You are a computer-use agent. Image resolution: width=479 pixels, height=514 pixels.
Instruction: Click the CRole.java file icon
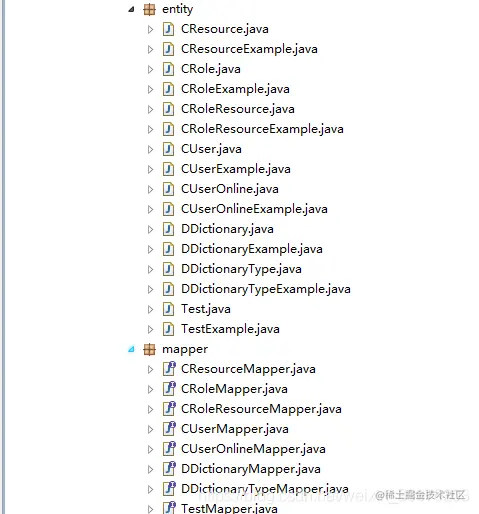click(x=168, y=69)
